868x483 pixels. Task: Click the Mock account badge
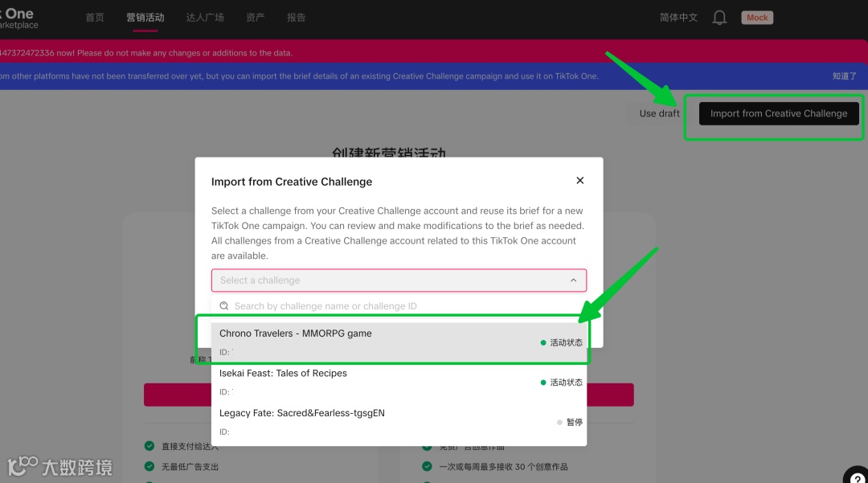(x=757, y=18)
